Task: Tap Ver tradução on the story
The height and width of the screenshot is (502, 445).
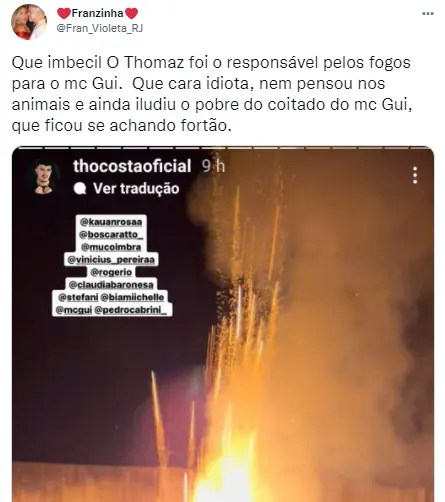Action: pos(136,189)
